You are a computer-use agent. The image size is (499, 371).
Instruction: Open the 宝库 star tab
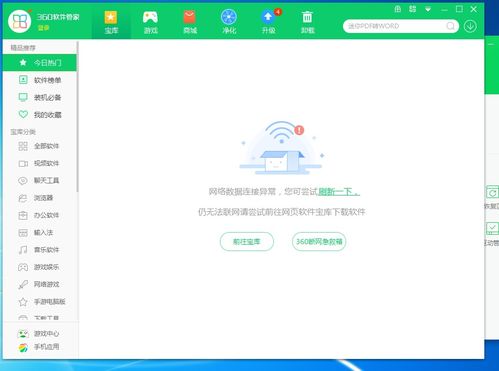(111, 22)
